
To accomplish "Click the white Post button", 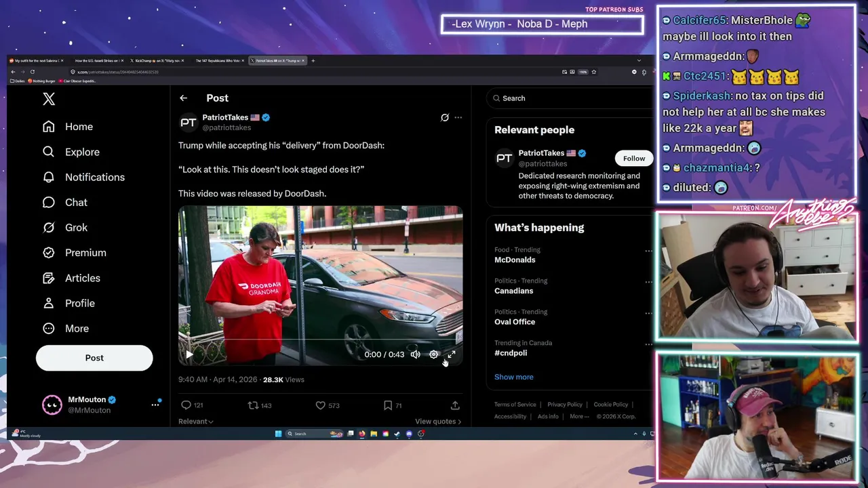I will (x=94, y=358).
